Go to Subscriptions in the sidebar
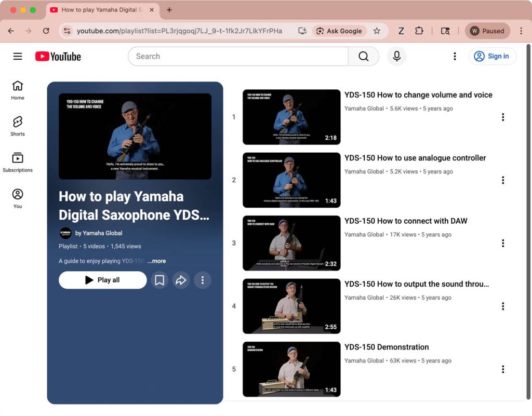 click(18, 162)
